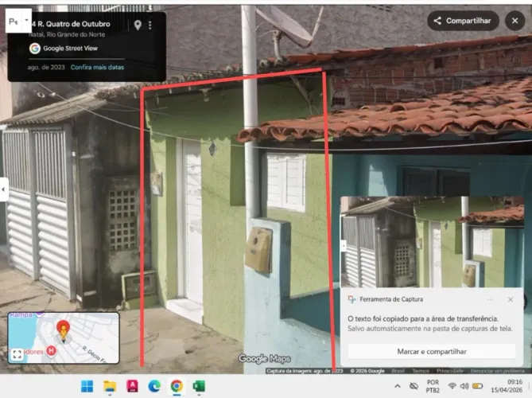Open the notification's three-dot options
Screen dimensions: 532x398
pyautogui.click(x=490, y=299)
